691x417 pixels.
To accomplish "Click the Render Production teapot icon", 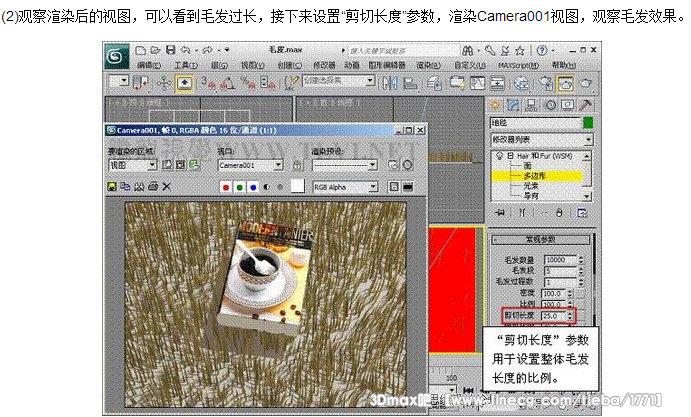I will [586, 83].
